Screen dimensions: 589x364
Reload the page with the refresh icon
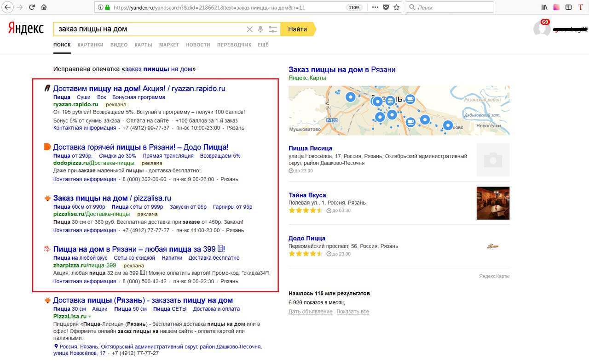tap(32, 7)
